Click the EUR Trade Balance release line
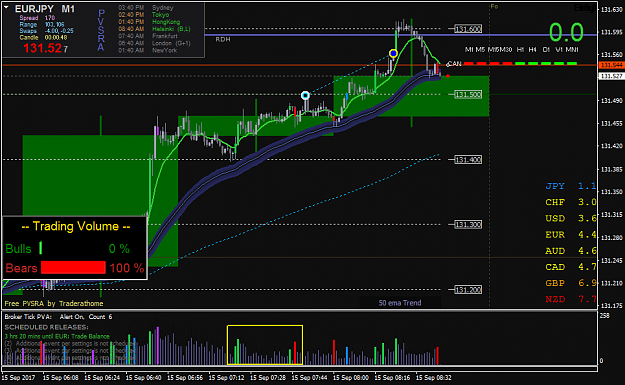 click(57, 336)
